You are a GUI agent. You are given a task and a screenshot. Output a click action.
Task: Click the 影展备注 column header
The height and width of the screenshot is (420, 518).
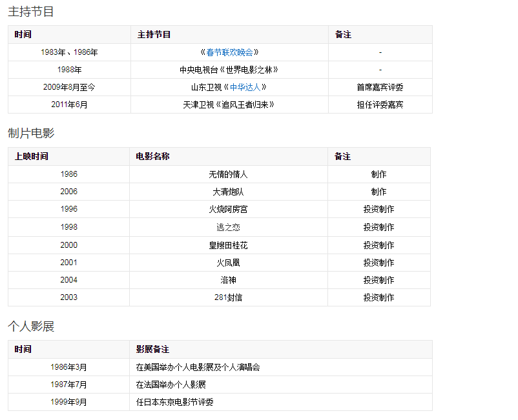pyautogui.click(x=153, y=349)
